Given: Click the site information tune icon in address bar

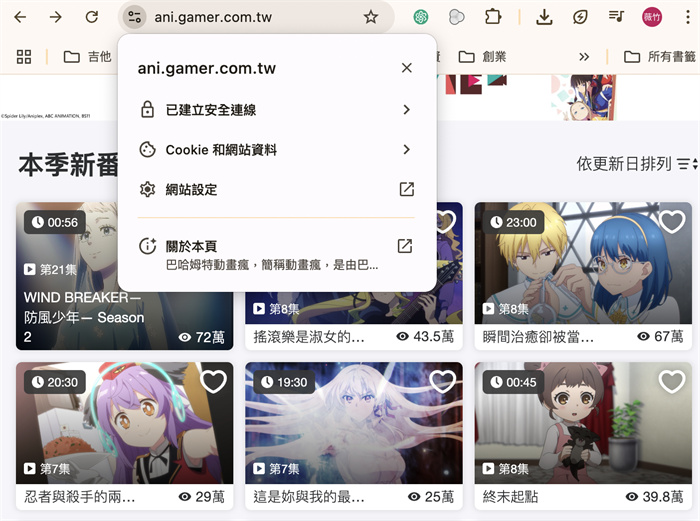Looking at the screenshot, I should tap(134, 17).
